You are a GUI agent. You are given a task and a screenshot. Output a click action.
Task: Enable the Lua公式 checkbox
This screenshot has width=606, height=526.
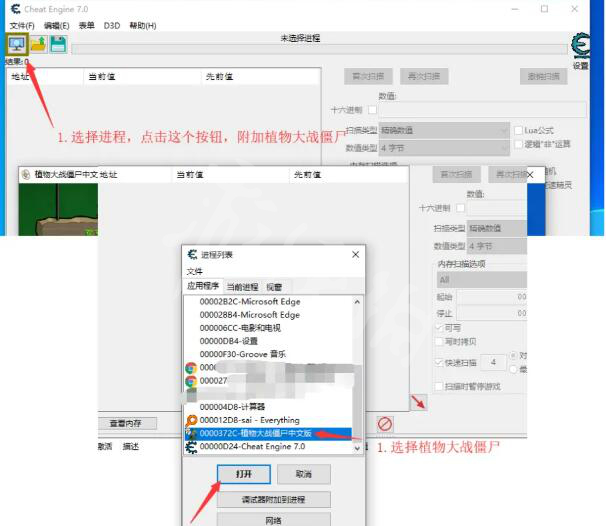coord(518,131)
